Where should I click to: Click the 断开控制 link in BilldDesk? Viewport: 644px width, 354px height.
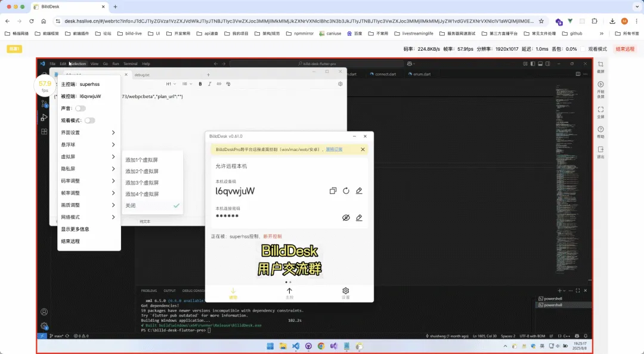click(x=273, y=236)
